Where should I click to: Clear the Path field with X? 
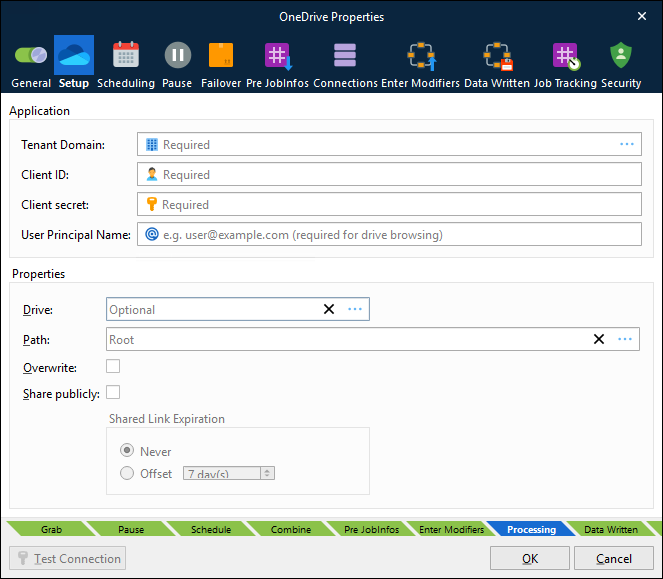coord(599,339)
